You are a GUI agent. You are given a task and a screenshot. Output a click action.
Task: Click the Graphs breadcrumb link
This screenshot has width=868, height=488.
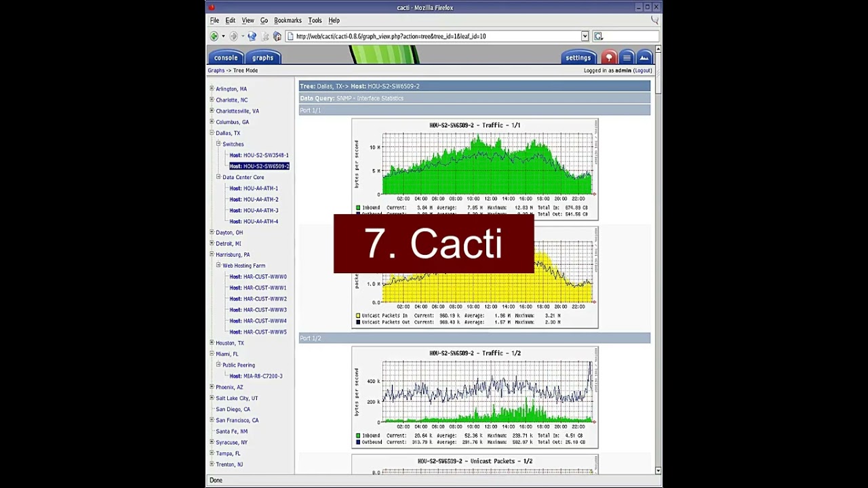pos(216,70)
